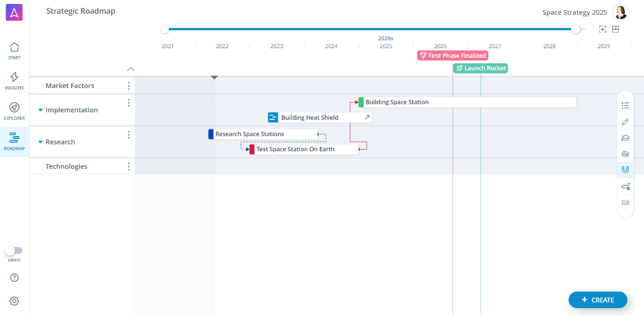Open Technologies lane three-dot menu
This screenshot has width=644, height=316.
pyautogui.click(x=129, y=166)
